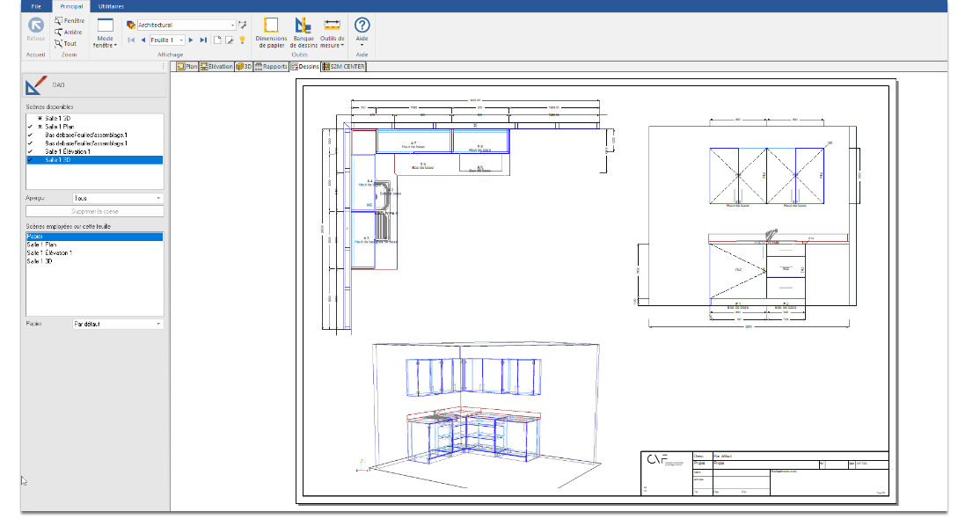Switch to the Principal ribbon tab
This screenshot has height=519, width=980.
coord(71,6)
